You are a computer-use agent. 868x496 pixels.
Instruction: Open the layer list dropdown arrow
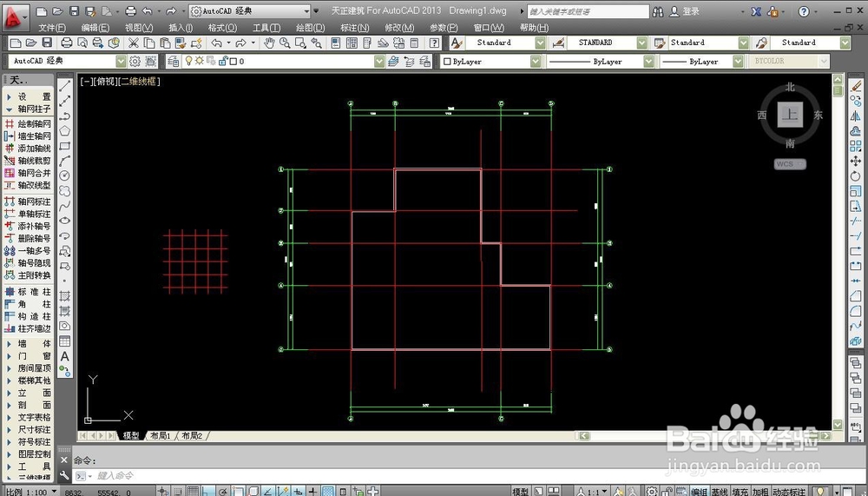tap(379, 61)
